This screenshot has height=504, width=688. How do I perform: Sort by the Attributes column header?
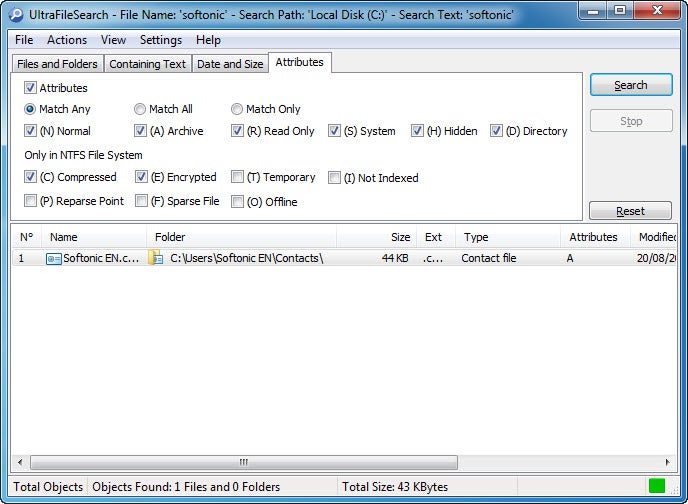tap(595, 237)
